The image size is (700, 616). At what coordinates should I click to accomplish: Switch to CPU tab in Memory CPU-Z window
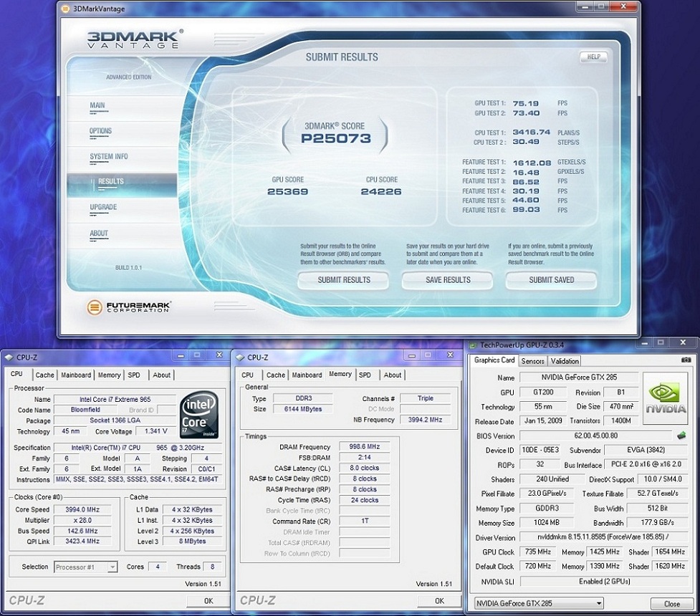(x=248, y=375)
